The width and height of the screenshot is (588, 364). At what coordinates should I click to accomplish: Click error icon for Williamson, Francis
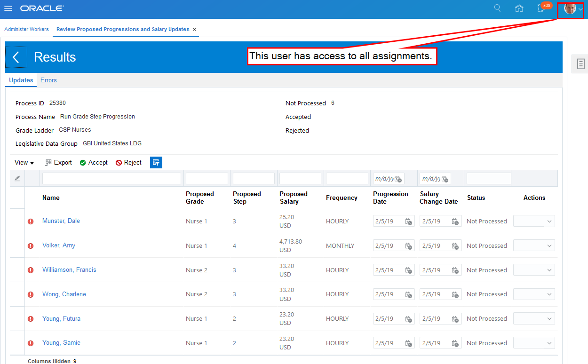[x=31, y=270]
